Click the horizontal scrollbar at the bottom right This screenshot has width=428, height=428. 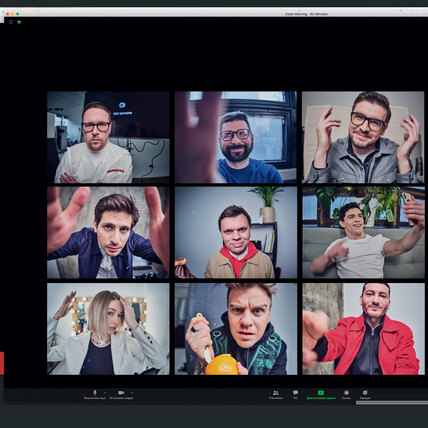pos(392,403)
